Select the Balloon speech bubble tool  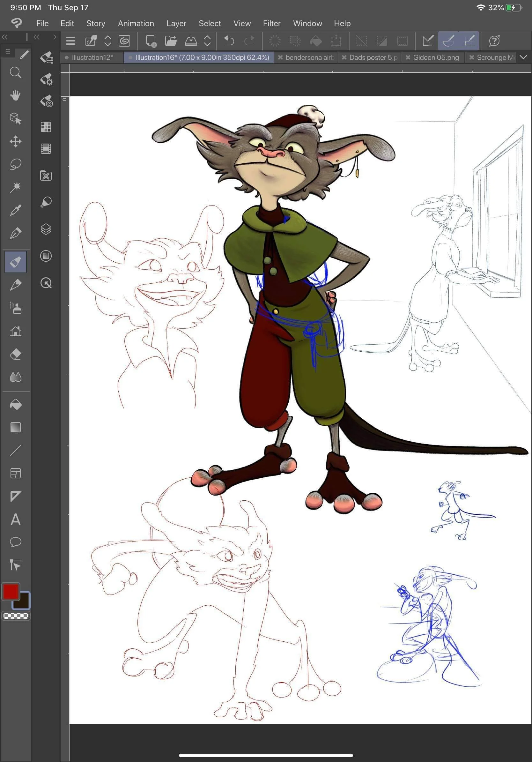[15, 542]
